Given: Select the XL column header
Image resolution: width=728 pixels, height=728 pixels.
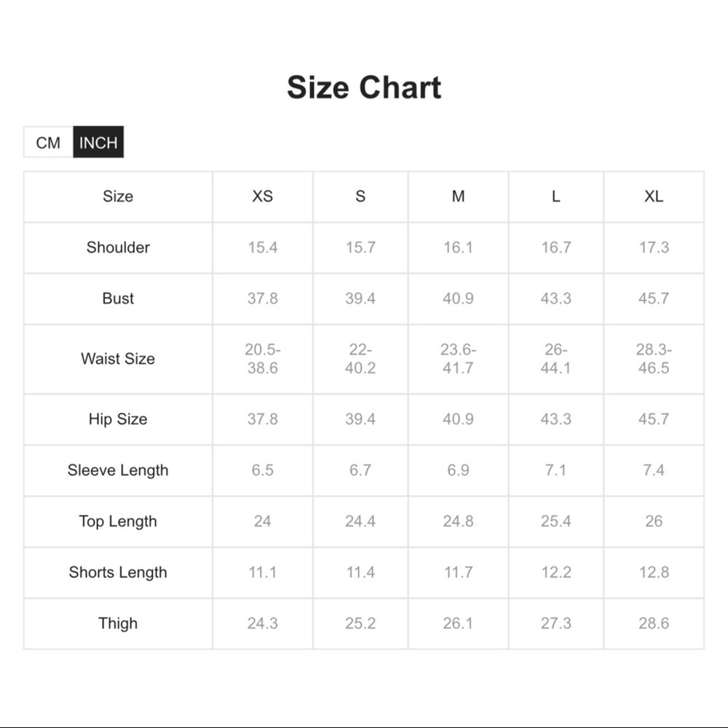Looking at the screenshot, I should pos(654,197).
